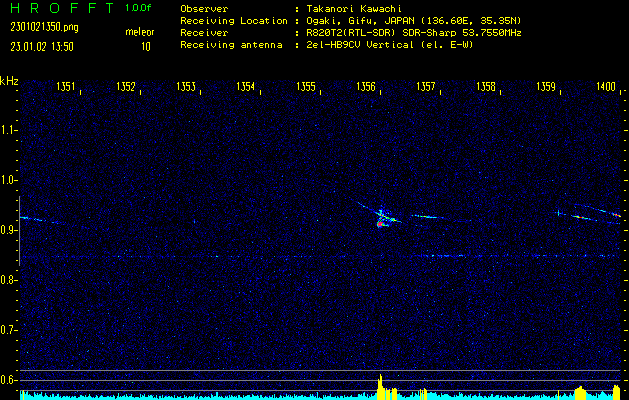
Task: Click the 1356 time marker
Action: 365,86
